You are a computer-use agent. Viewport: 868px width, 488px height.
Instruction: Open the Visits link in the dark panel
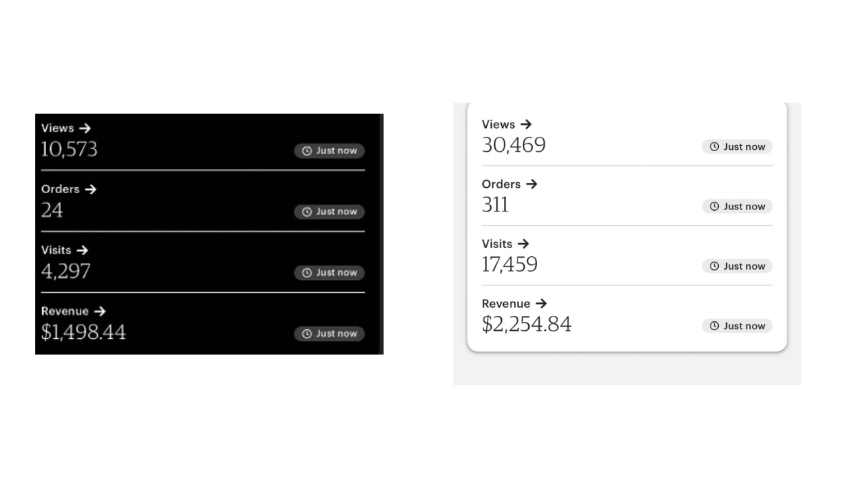pyautogui.click(x=56, y=250)
